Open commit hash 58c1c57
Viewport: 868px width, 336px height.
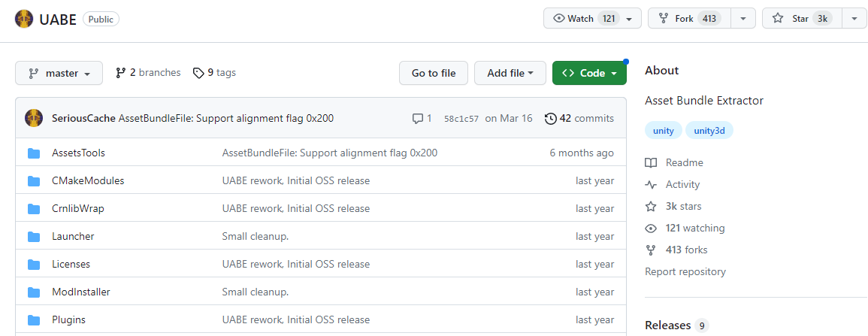click(461, 119)
